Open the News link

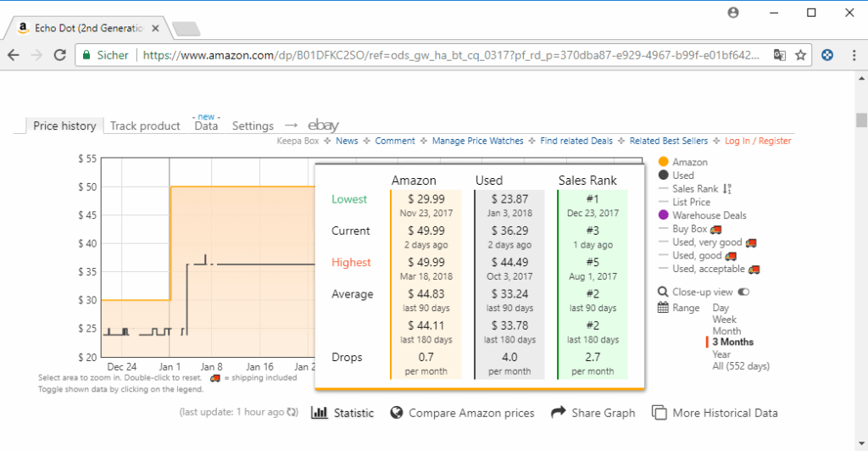(347, 141)
